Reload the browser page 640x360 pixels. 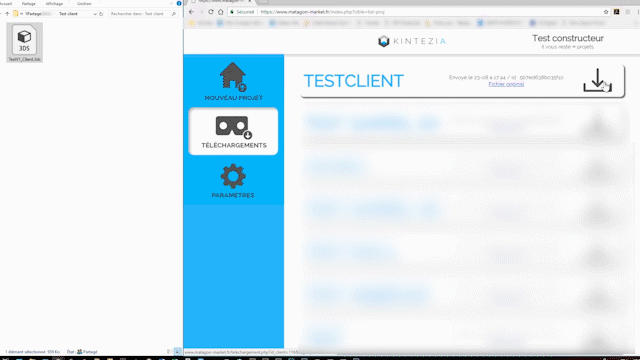coord(211,12)
